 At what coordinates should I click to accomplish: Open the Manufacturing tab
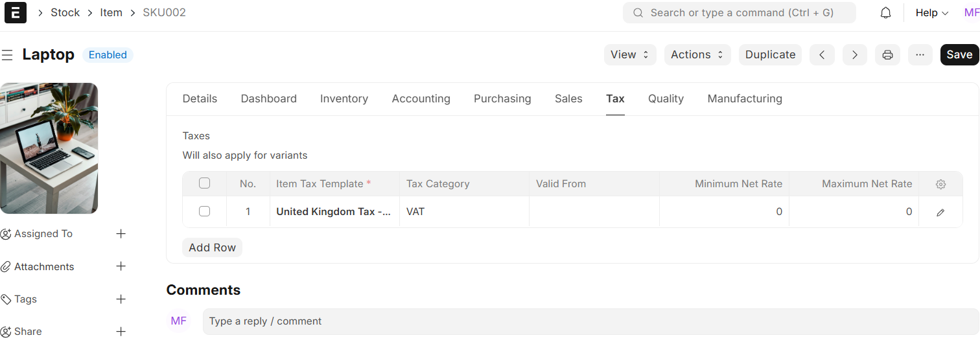744,98
